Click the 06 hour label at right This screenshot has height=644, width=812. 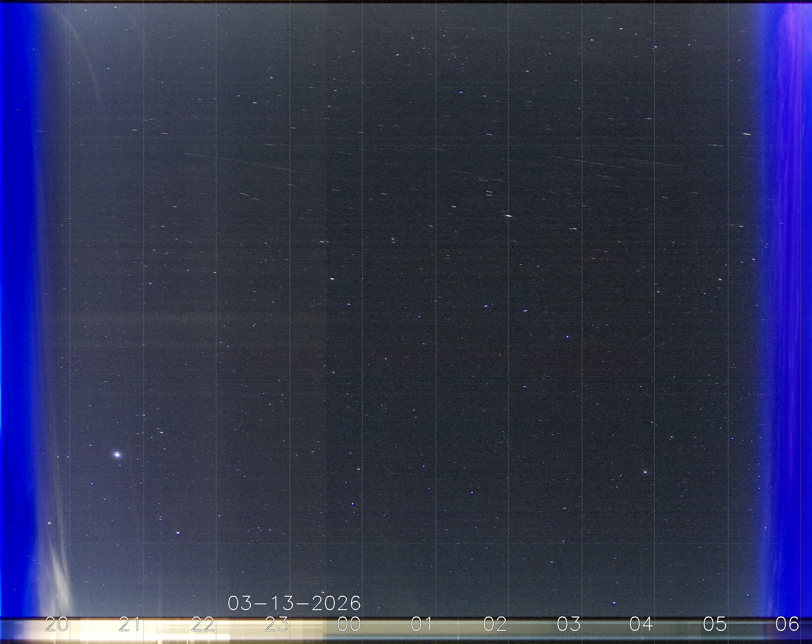tap(787, 625)
